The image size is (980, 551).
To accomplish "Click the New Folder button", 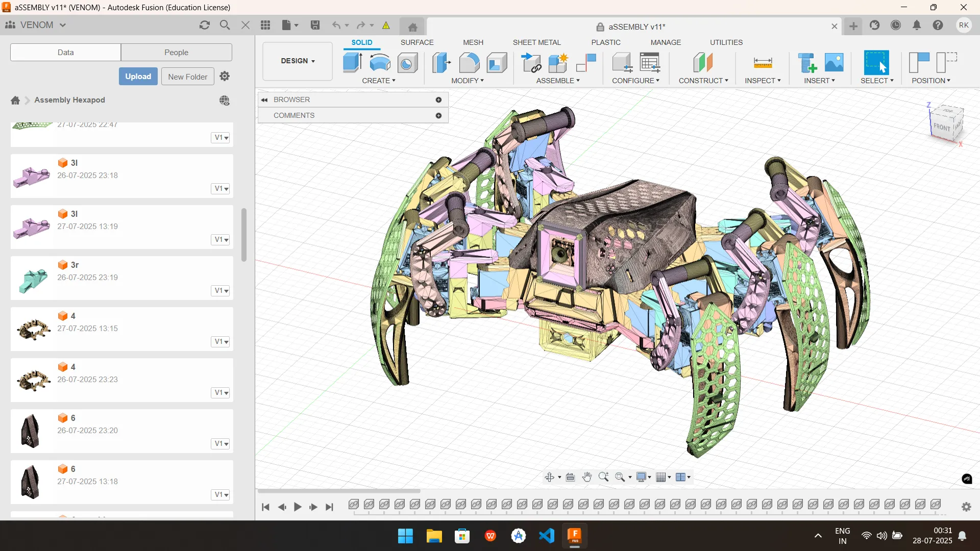I will [188, 77].
